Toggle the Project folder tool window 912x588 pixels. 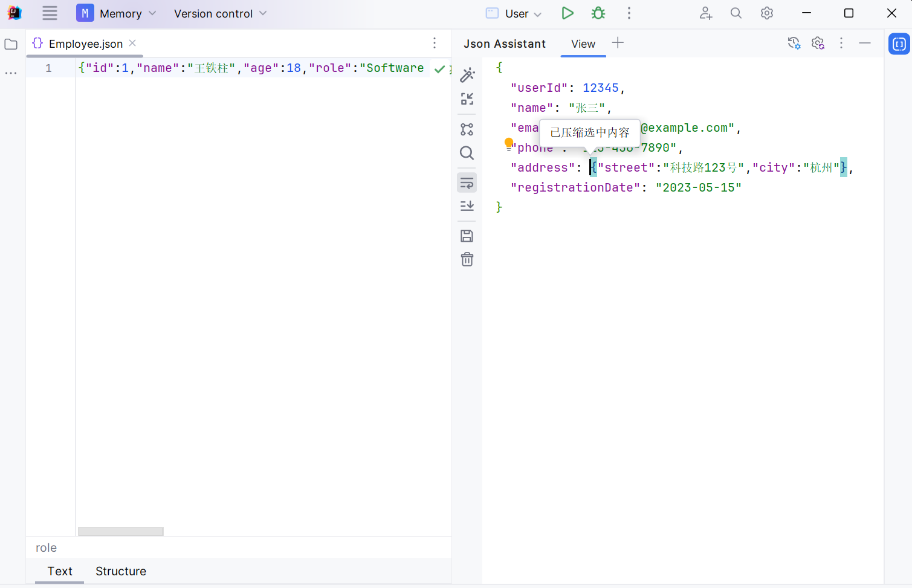(x=11, y=44)
